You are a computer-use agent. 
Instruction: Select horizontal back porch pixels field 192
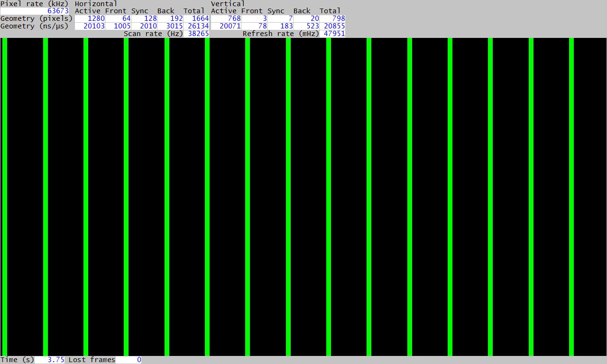click(x=170, y=18)
